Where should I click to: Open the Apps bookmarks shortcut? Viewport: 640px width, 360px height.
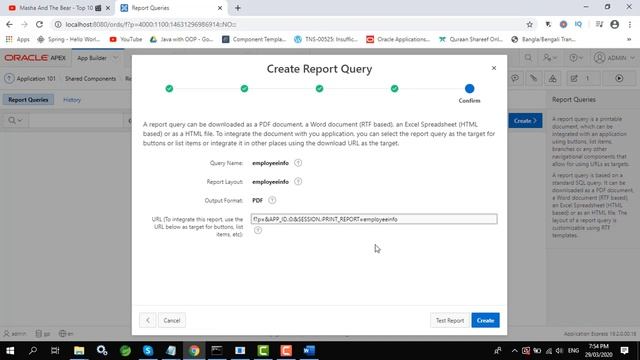[x=18, y=39]
